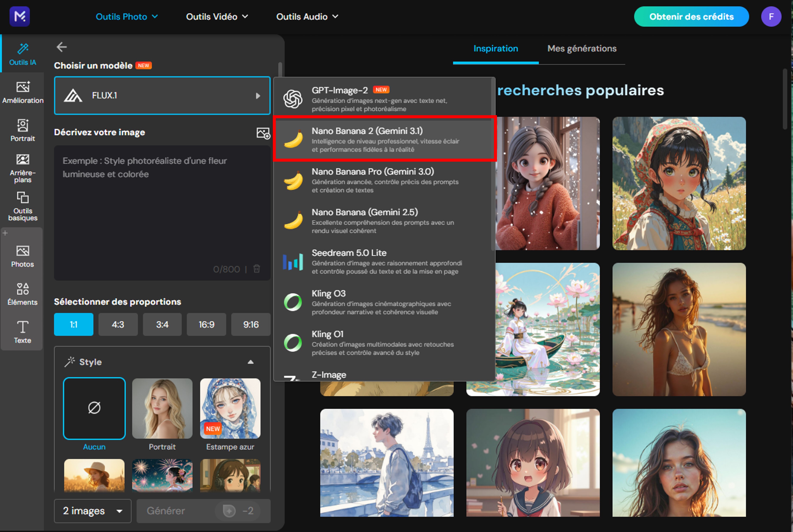Open the Amélioration tool in sidebar

coord(22,92)
